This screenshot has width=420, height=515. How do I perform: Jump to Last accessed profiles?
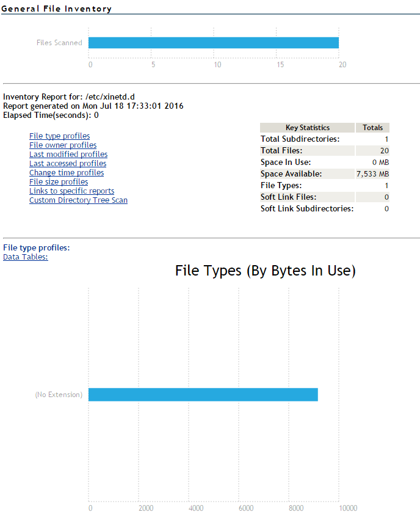tap(67, 164)
